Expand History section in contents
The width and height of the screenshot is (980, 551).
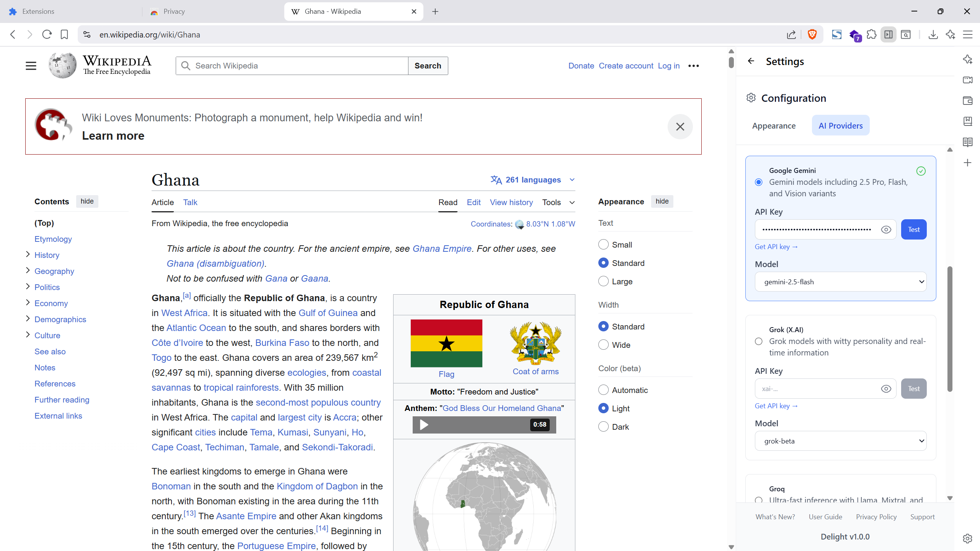pos(28,254)
